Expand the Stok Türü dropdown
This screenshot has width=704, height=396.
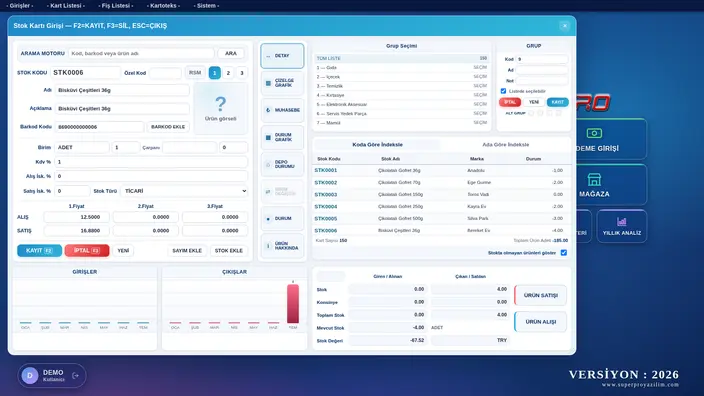tap(185, 191)
